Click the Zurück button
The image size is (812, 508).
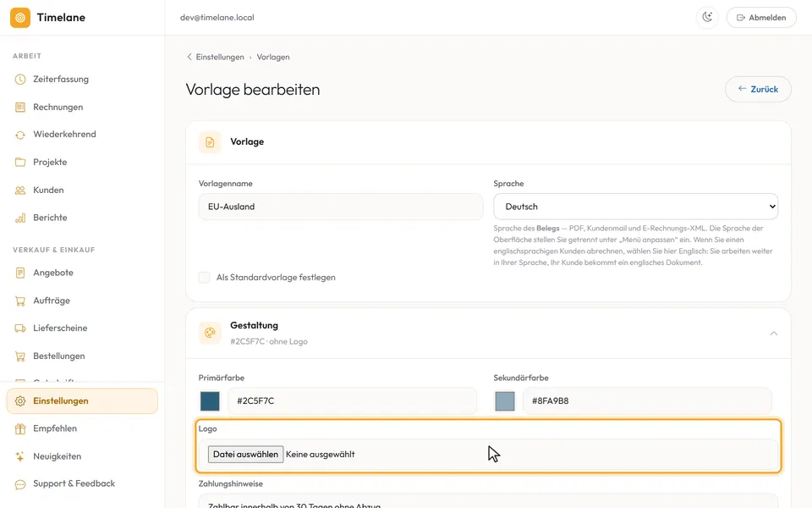(758, 89)
